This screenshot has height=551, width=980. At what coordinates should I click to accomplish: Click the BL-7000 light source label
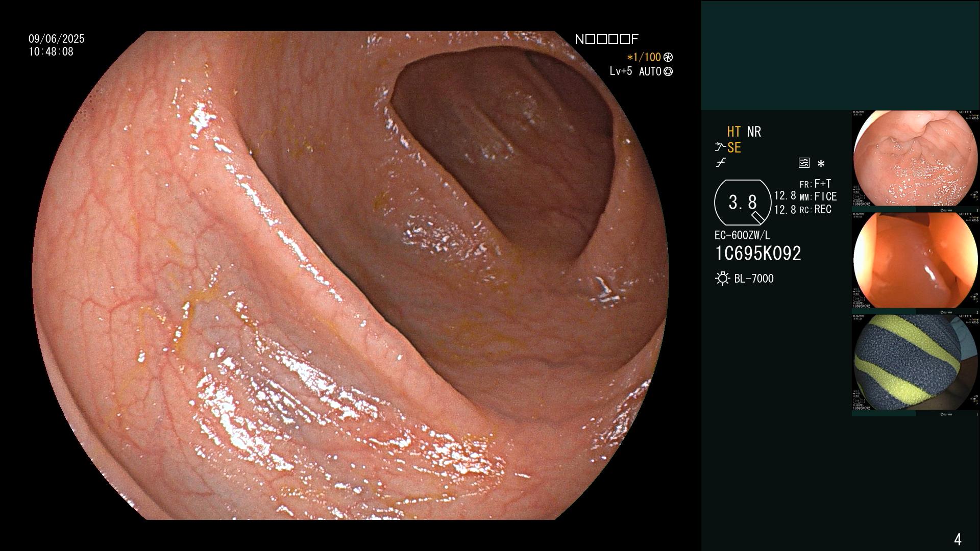point(754,279)
